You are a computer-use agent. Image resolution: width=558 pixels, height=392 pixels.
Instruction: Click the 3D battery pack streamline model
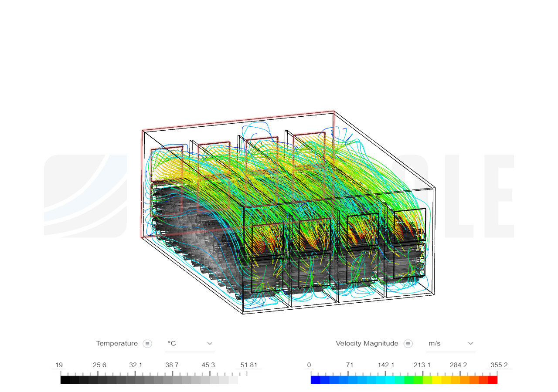[x=288, y=213]
